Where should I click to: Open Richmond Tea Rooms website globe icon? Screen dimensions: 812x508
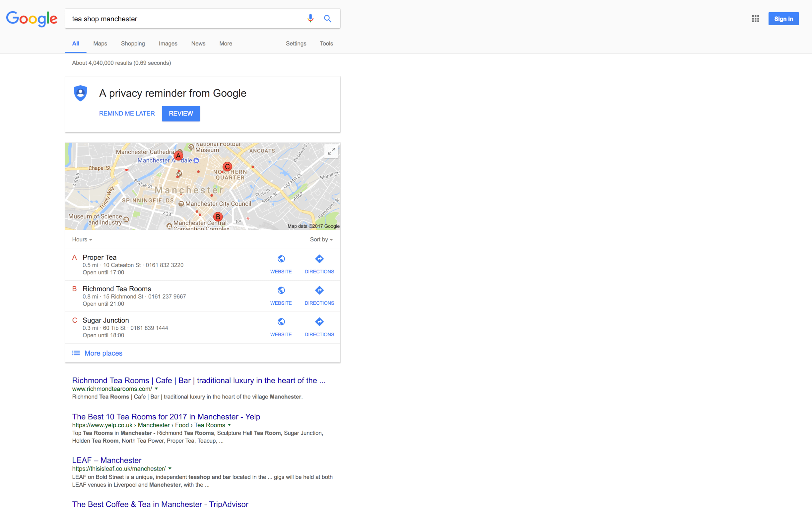281,290
